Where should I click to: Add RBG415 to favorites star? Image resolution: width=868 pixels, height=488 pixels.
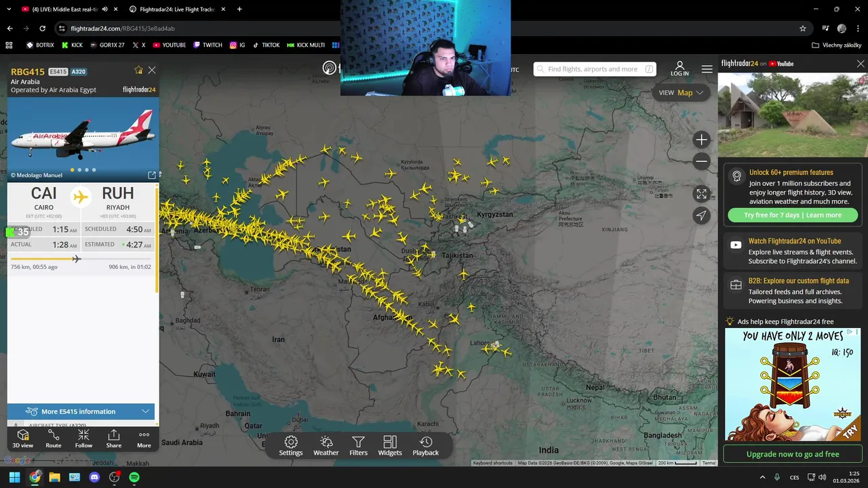click(x=139, y=70)
